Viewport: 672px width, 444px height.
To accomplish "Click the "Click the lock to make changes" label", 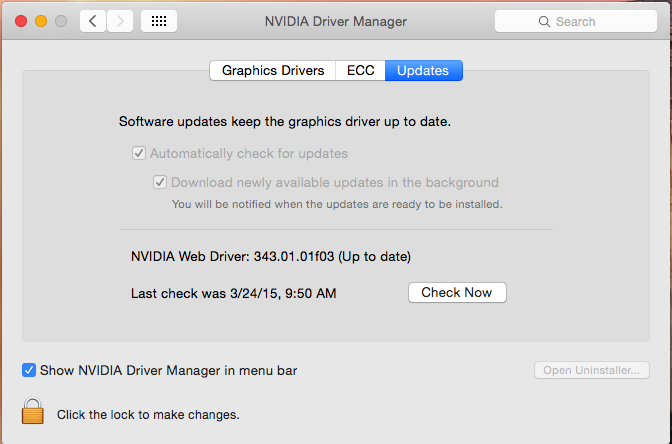I will (148, 414).
